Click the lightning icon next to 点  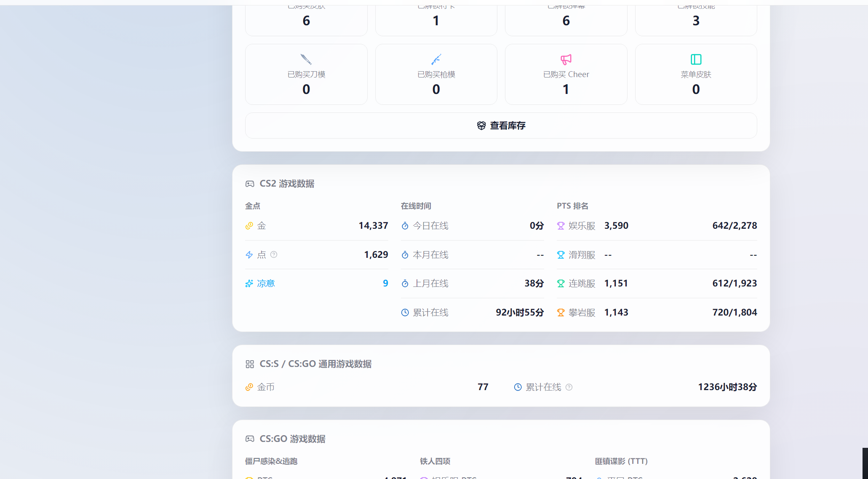pos(249,255)
